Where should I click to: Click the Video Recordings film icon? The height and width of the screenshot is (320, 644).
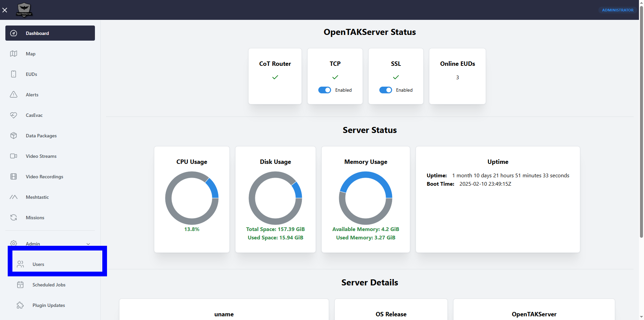tap(14, 177)
